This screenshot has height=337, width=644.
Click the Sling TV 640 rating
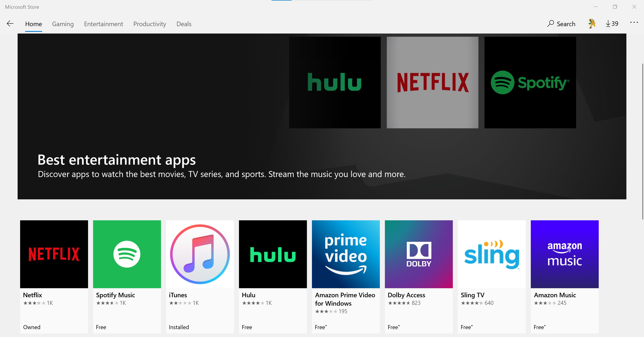click(x=477, y=303)
